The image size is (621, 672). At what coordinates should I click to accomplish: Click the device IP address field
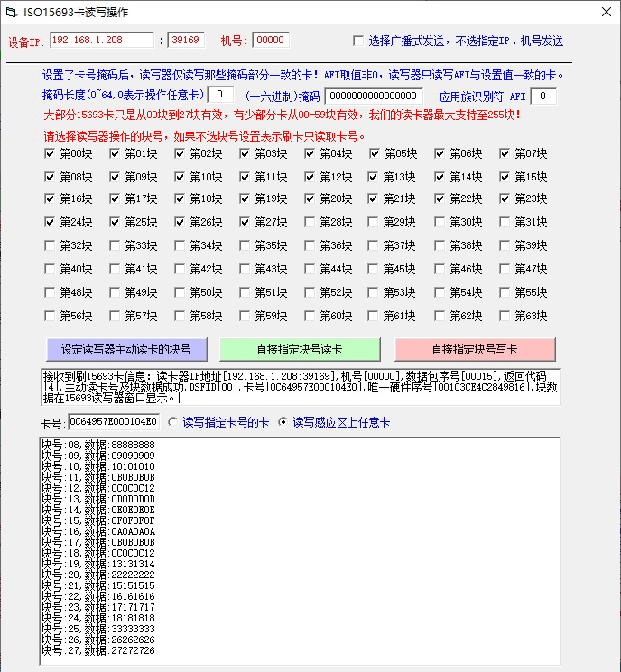101,40
